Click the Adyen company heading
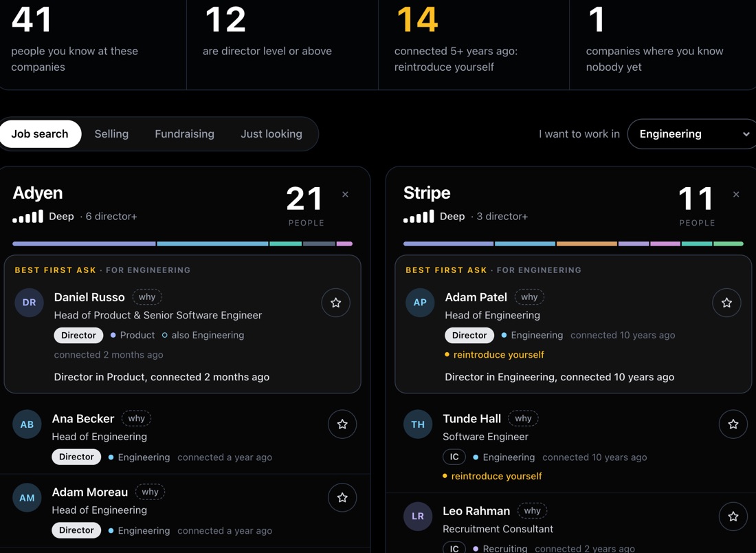 click(38, 193)
